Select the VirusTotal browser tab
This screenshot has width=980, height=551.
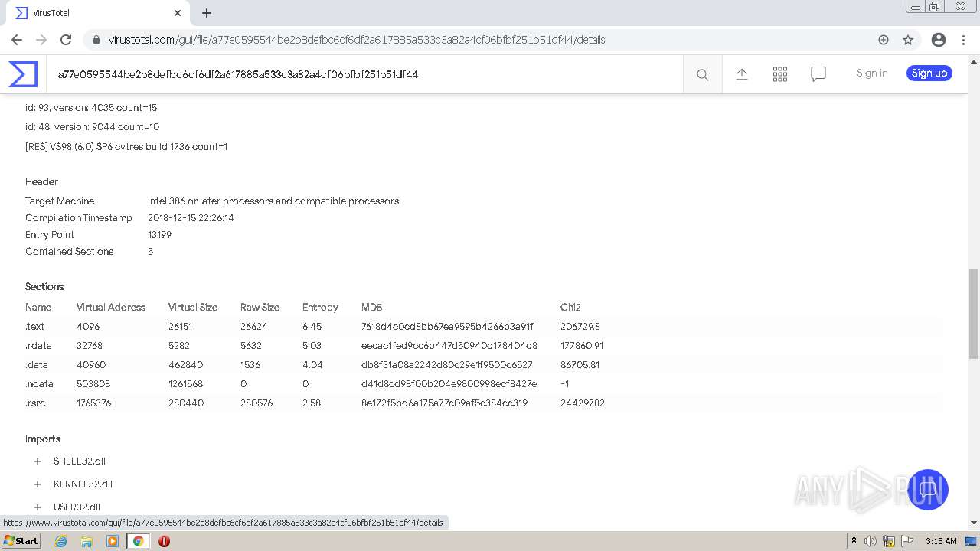click(x=96, y=13)
